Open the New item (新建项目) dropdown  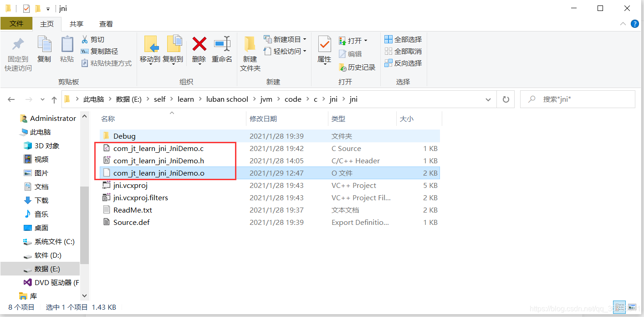(285, 40)
